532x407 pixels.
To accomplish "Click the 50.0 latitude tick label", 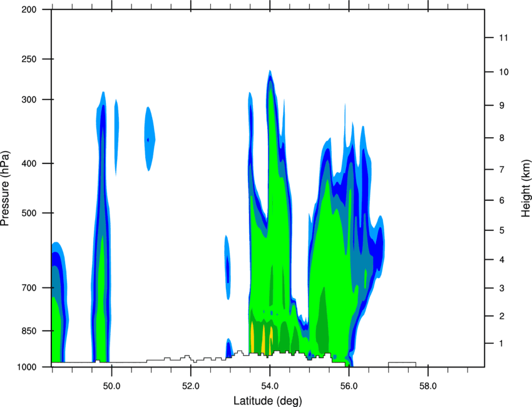I will click(111, 386).
